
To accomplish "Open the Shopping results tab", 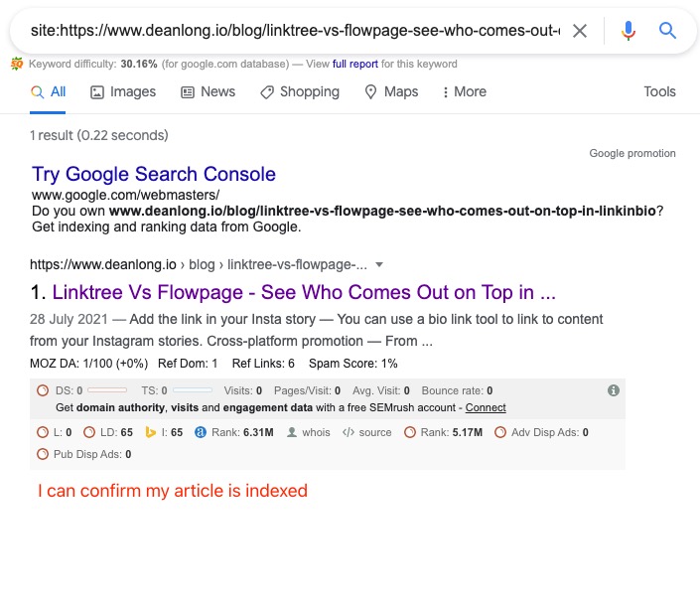I will tap(300, 91).
